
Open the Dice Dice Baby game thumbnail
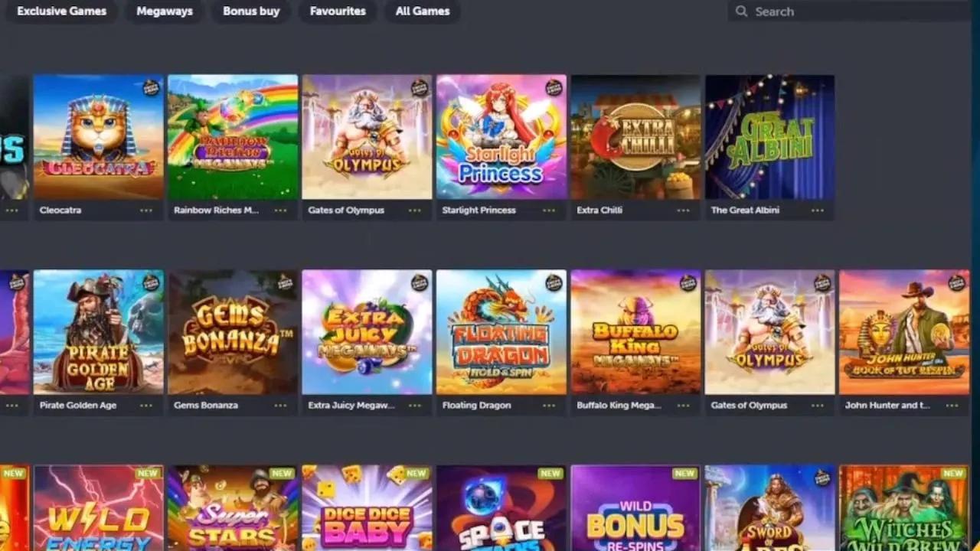pos(367,508)
